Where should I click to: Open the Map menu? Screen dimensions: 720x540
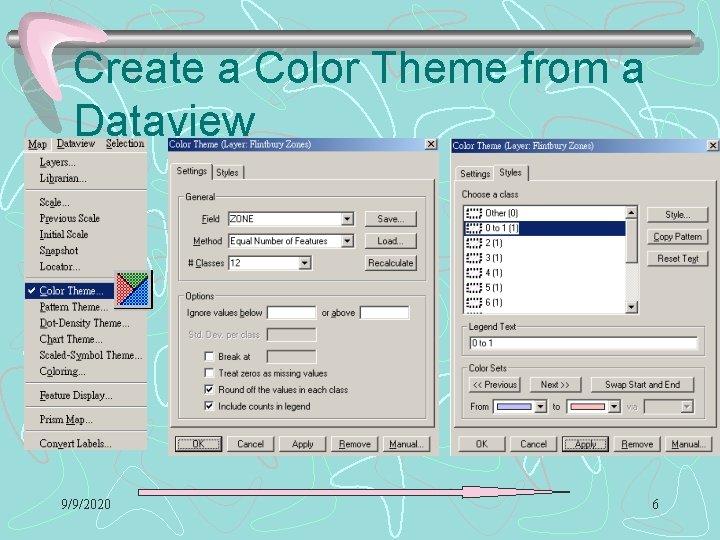tap(37, 144)
